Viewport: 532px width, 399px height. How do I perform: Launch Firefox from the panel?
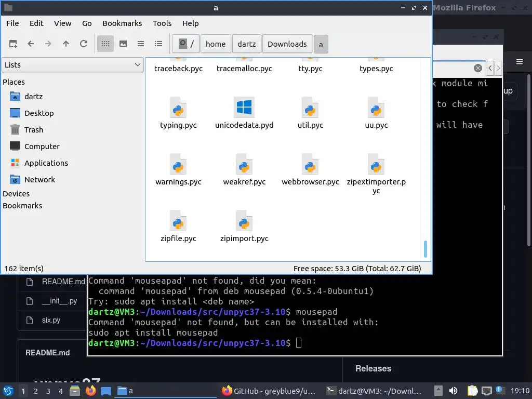tap(90, 391)
